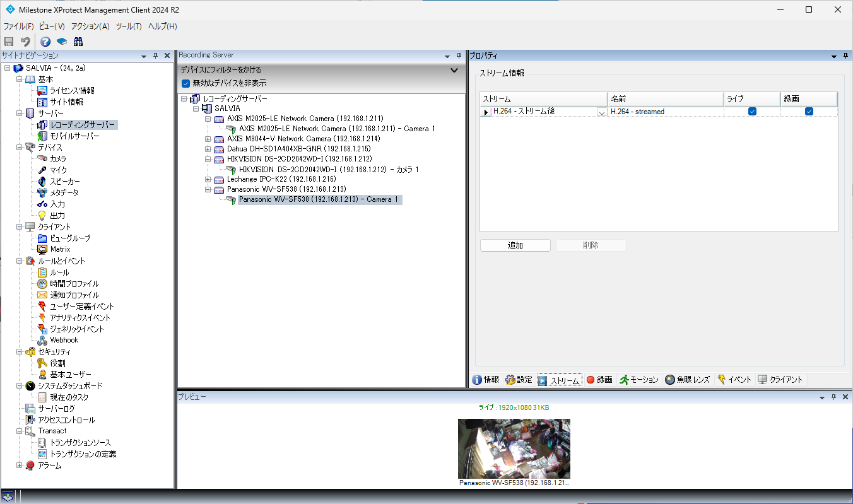Switch to イベント properties tab

click(734, 380)
